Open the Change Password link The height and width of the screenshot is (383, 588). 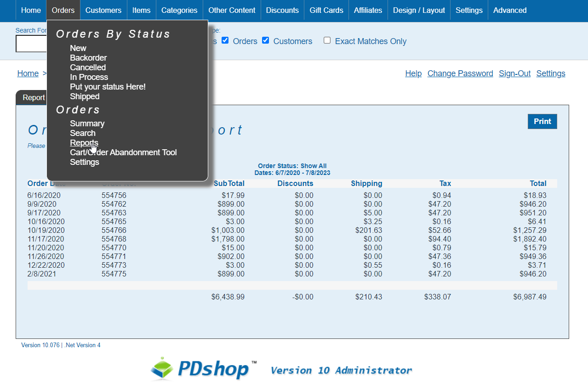pos(460,73)
